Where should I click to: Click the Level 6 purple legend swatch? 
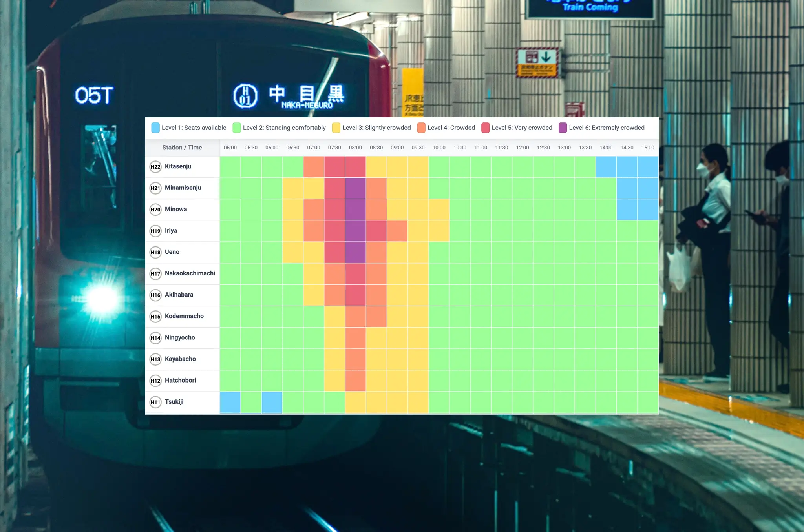[563, 128]
